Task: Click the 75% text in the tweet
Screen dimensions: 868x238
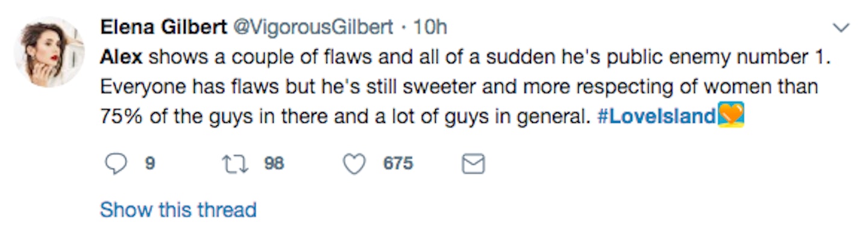Action: click(x=123, y=116)
